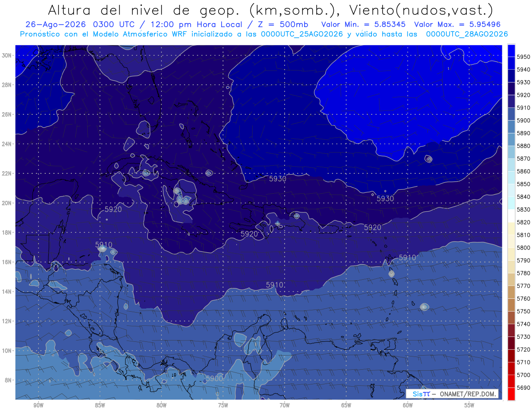Click the 16N latitude axis label
This screenshot has height=411, width=532.
(7, 262)
